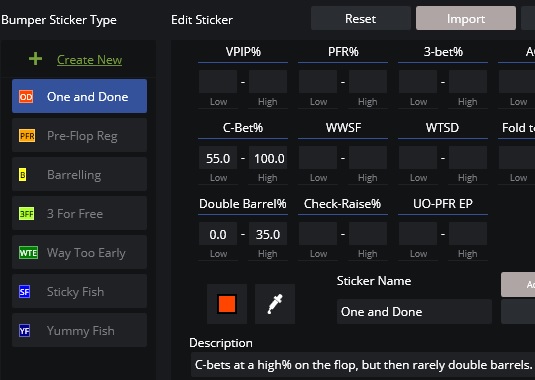Click the Reset button
Viewport: 535px width, 380px height.
point(361,18)
